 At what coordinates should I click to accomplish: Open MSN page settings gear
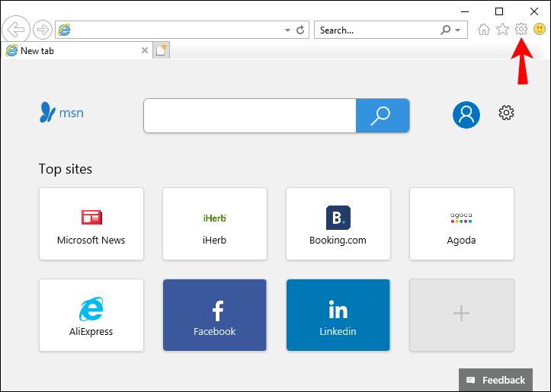point(506,113)
